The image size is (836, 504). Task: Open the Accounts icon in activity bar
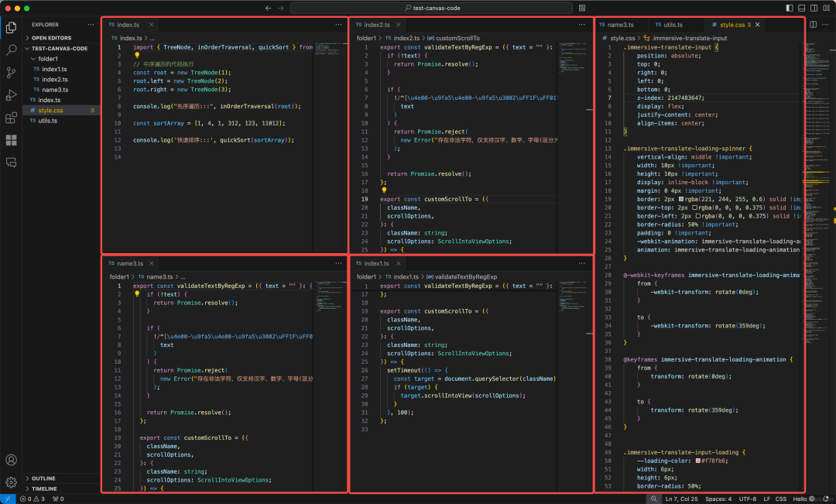(11, 460)
